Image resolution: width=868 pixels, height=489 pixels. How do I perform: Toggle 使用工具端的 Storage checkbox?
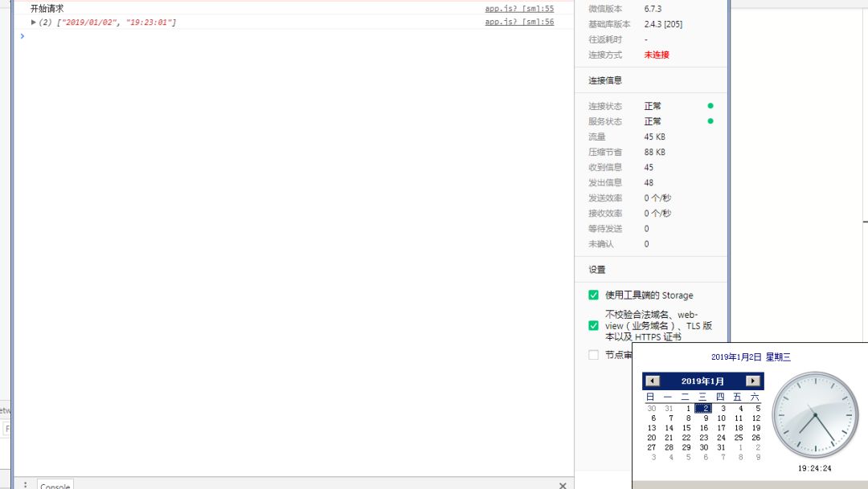(x=593, y=295)
